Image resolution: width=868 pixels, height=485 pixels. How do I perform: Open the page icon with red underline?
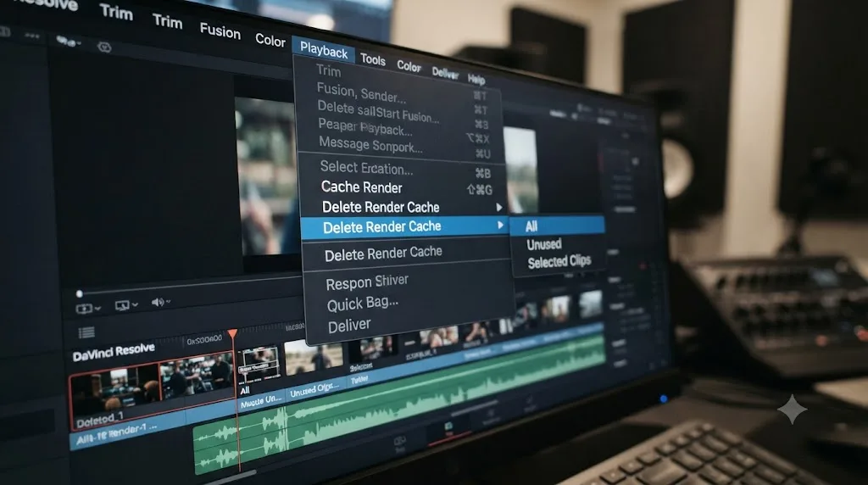tap(448, 428)
